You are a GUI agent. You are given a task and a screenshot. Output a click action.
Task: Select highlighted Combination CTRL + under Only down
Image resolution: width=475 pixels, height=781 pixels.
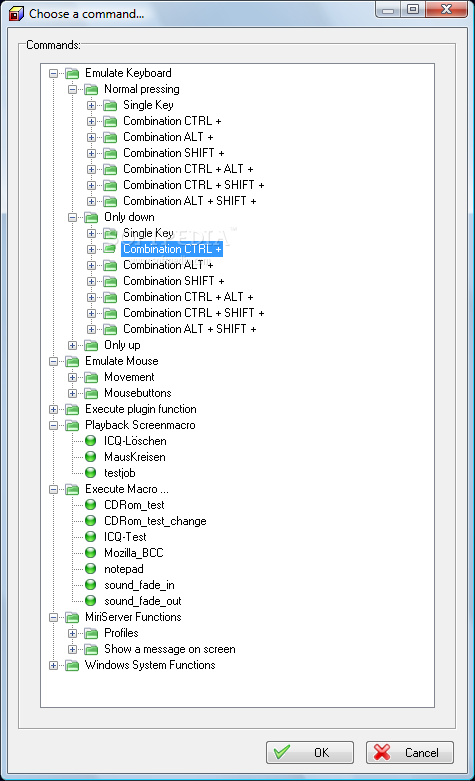coord(172,249)
